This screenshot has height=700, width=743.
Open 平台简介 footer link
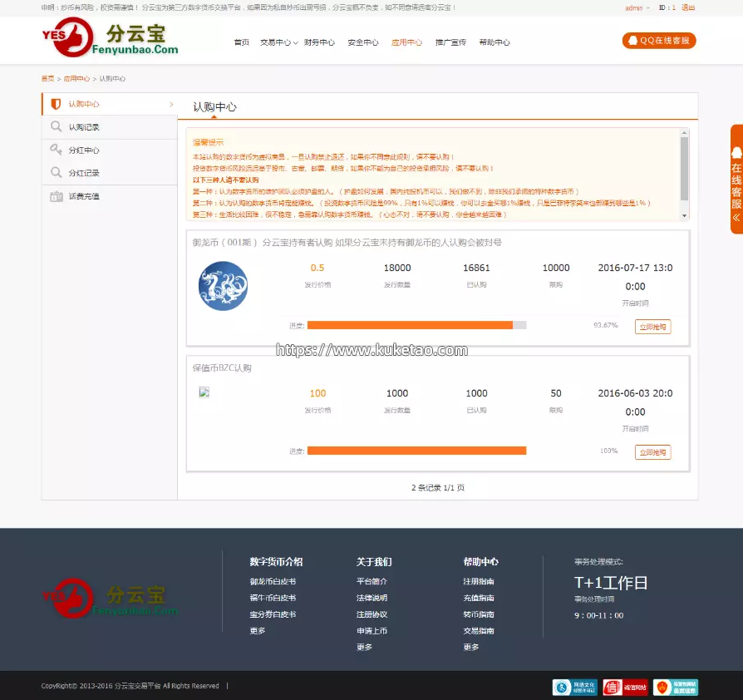click(x=371, y=581)
